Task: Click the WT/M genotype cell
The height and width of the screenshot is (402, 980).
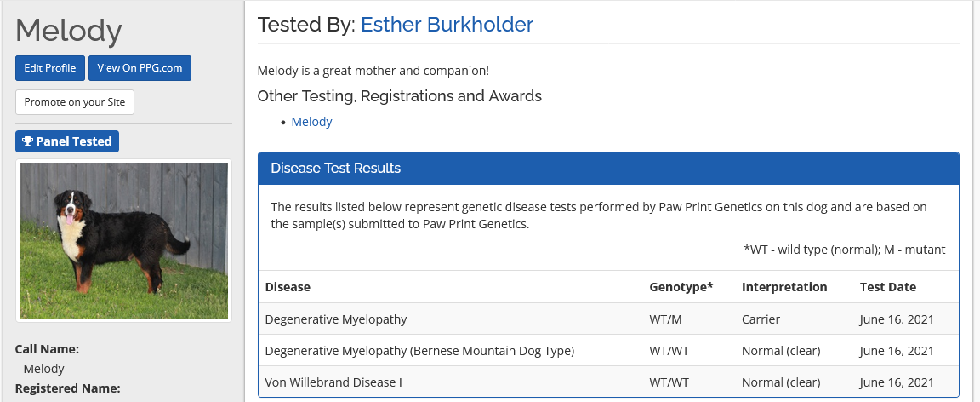Action: click(x=664, y=319)
